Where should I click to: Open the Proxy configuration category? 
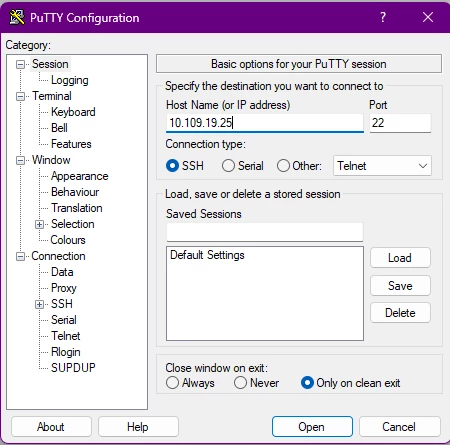64,288
